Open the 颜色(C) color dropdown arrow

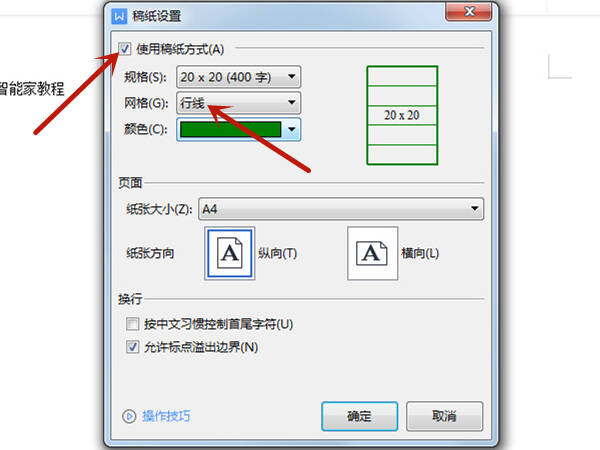pos(292,129)
